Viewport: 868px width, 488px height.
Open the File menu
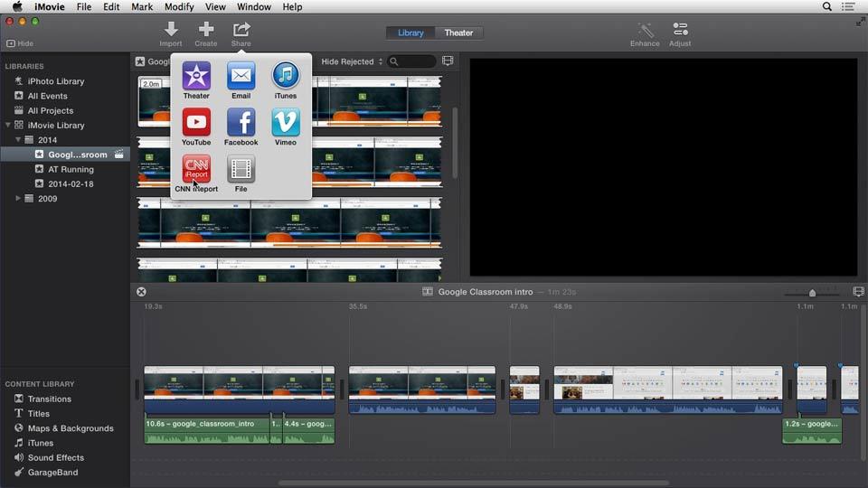click(83, 6)
